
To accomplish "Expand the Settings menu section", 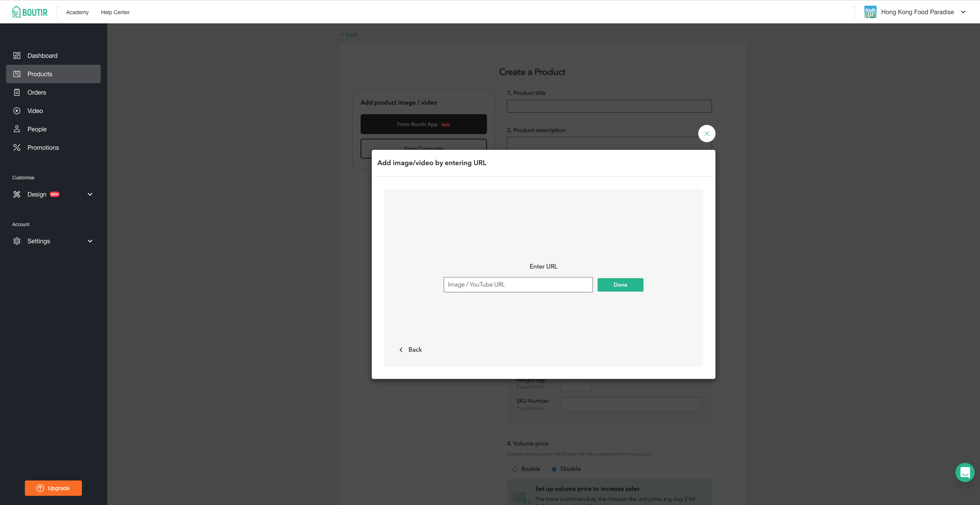I will [90, 241].
